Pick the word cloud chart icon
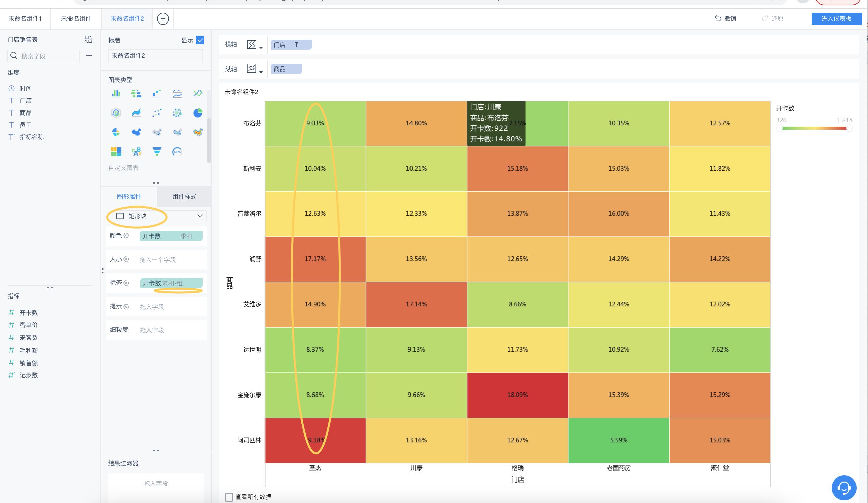The width and height of the screenshot is (868, 503). [136, 151]
